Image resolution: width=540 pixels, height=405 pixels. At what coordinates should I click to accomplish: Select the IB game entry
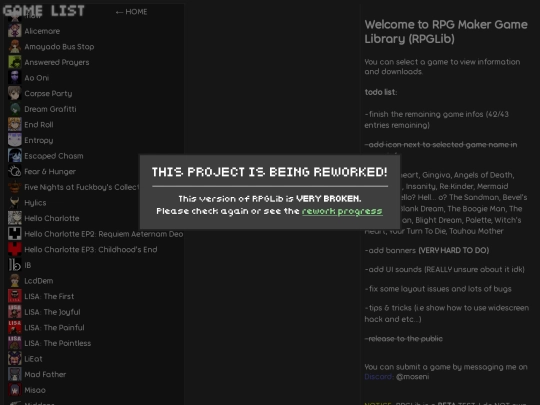[x=28, y=265]
